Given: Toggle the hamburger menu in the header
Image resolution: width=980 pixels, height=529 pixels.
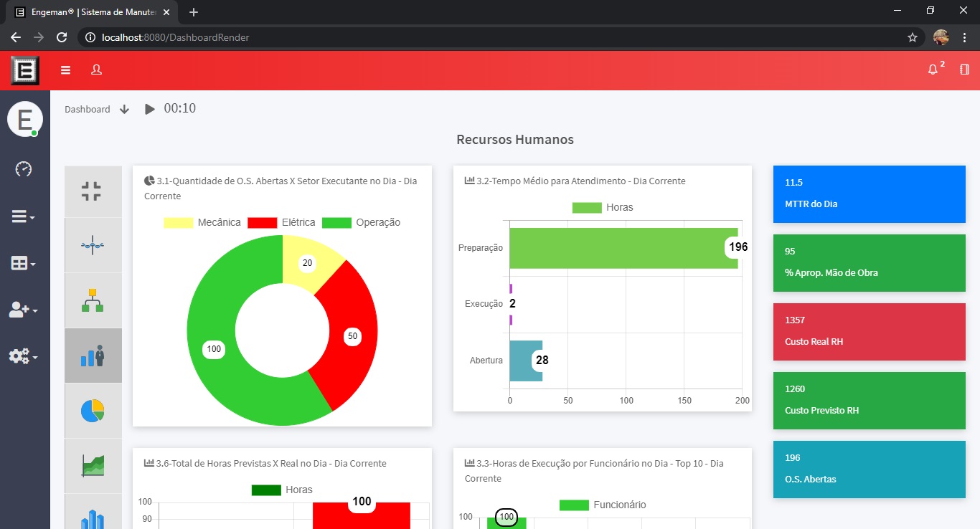Looking at the screenshot, I should tap(65, 70).
